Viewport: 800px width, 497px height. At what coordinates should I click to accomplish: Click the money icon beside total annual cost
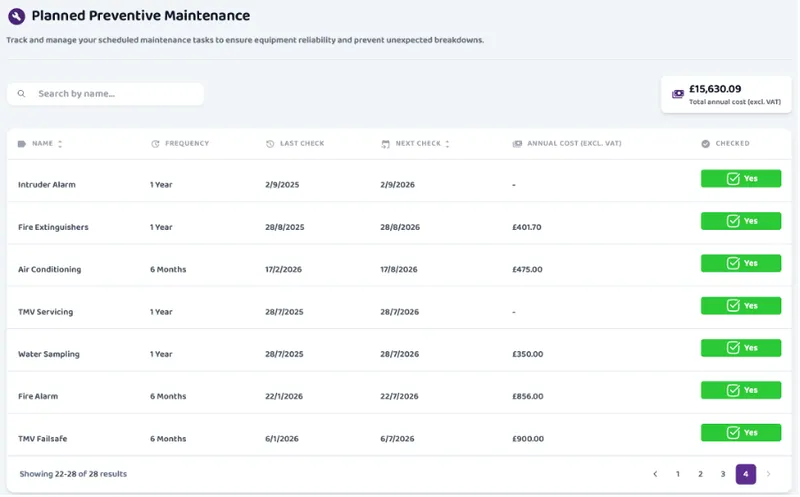pyautogui.click(x=678, y=94)
